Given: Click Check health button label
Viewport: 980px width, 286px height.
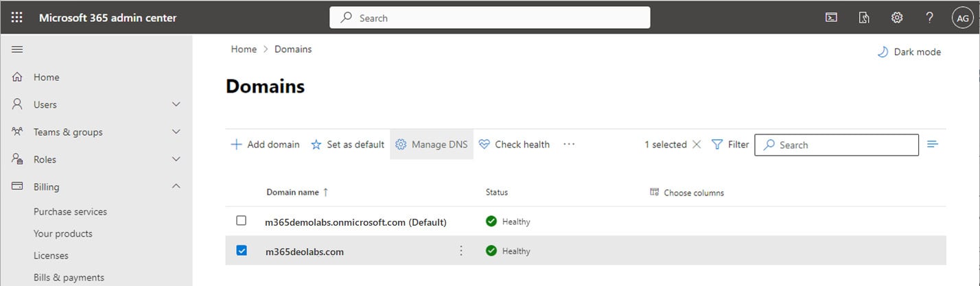Looking at the screenshot, I should [x=522, y=145].
